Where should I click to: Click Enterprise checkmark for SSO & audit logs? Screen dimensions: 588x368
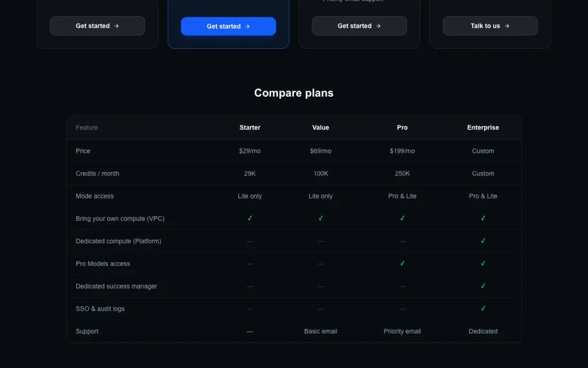pyautogui.click(x=483, y=308)
